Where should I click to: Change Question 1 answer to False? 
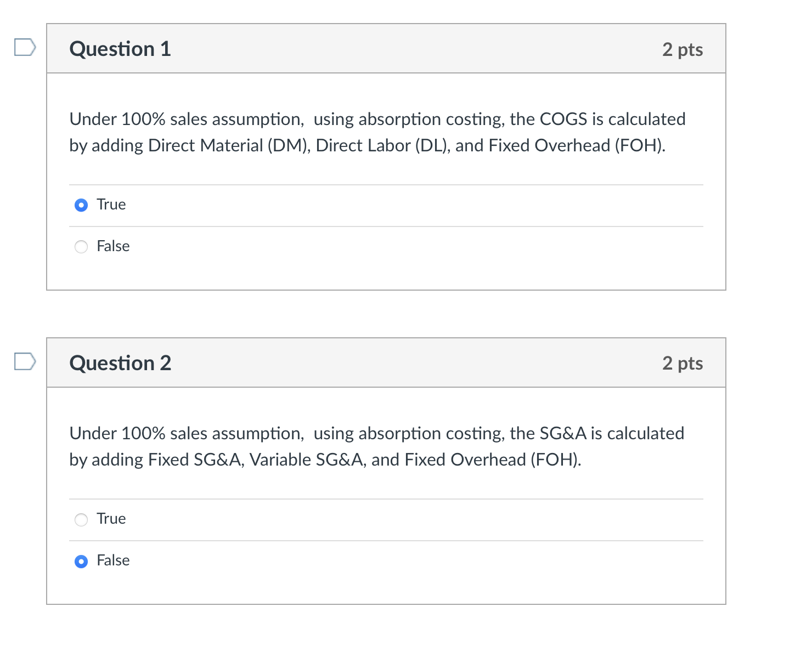(x=81, y=247)
